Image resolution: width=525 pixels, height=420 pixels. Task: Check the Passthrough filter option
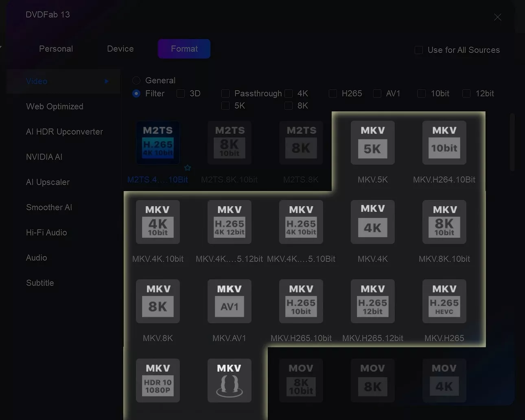point(225,94)
